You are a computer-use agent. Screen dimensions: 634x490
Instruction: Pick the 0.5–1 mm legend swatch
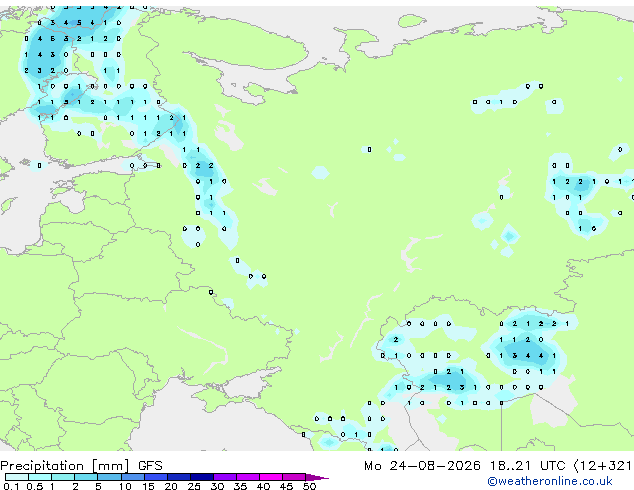pos(40,477)
